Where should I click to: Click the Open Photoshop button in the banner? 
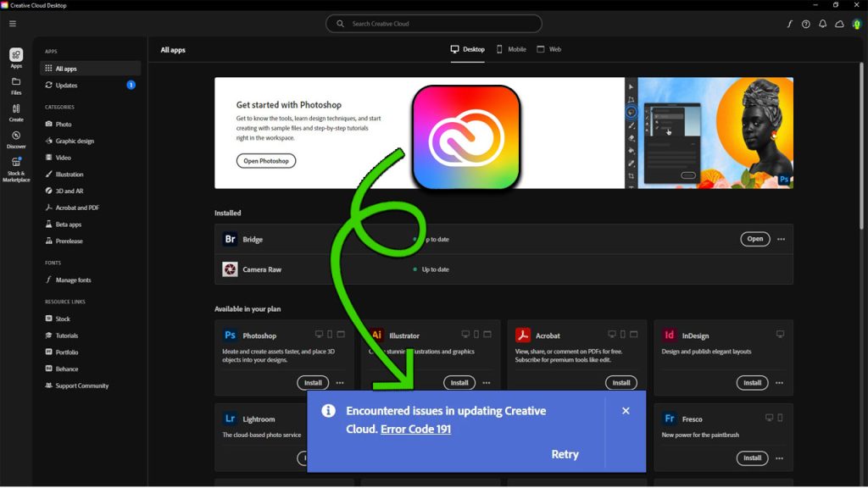pos(265,161)
